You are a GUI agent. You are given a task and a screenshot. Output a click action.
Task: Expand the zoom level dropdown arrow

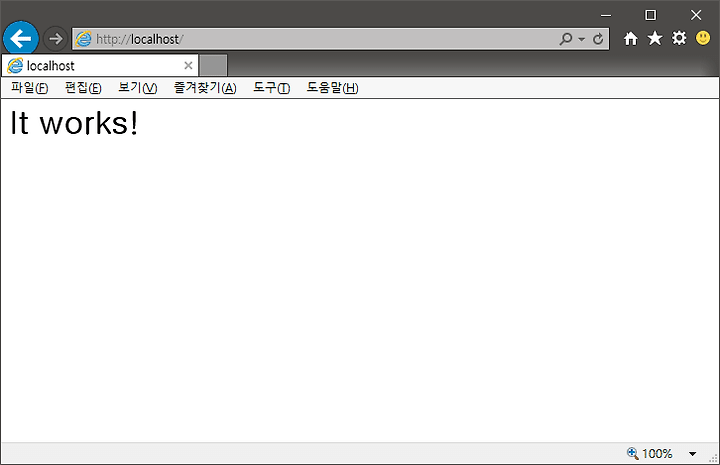(692, 454)
